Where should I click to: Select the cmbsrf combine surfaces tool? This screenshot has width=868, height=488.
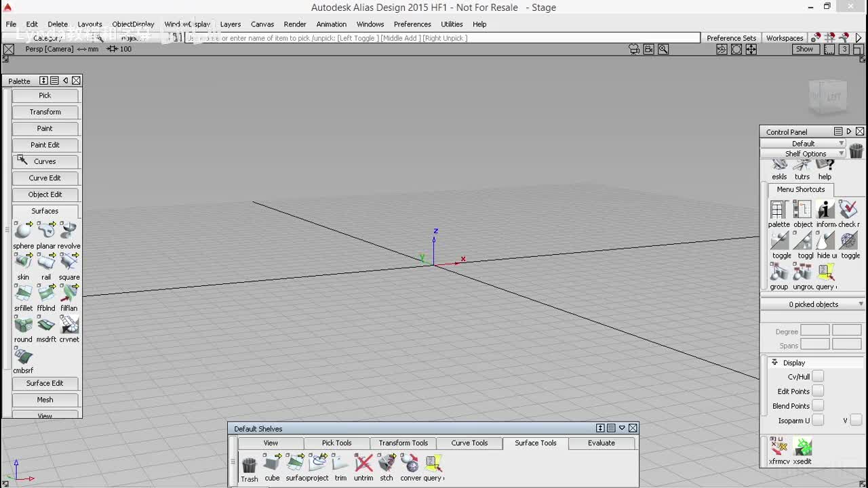point(23,356)
